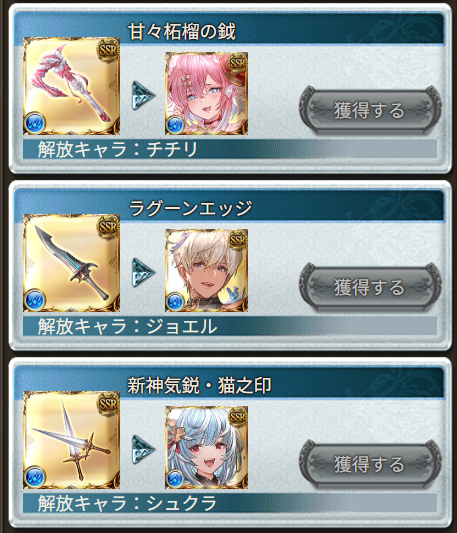The image size is (457, 533).
Task: Click arrow icon between axe and チチリ
Action: pyautogui.click(x=143, y=95)
